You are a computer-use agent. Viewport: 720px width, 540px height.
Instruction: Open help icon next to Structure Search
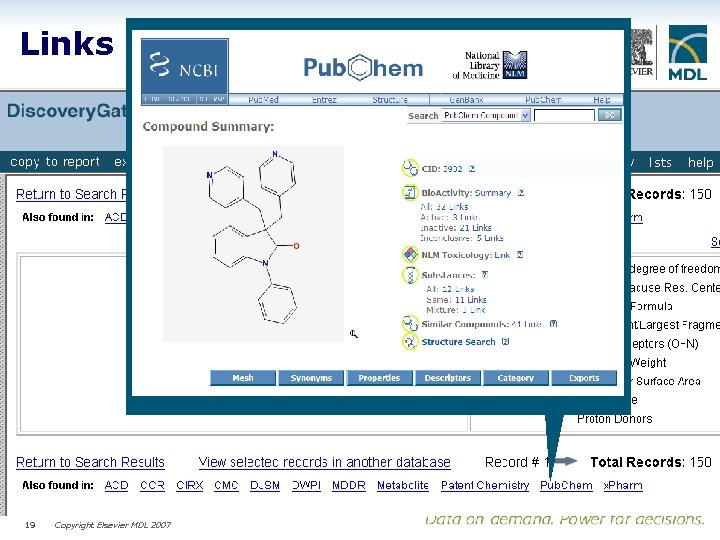tap(506, 342)
